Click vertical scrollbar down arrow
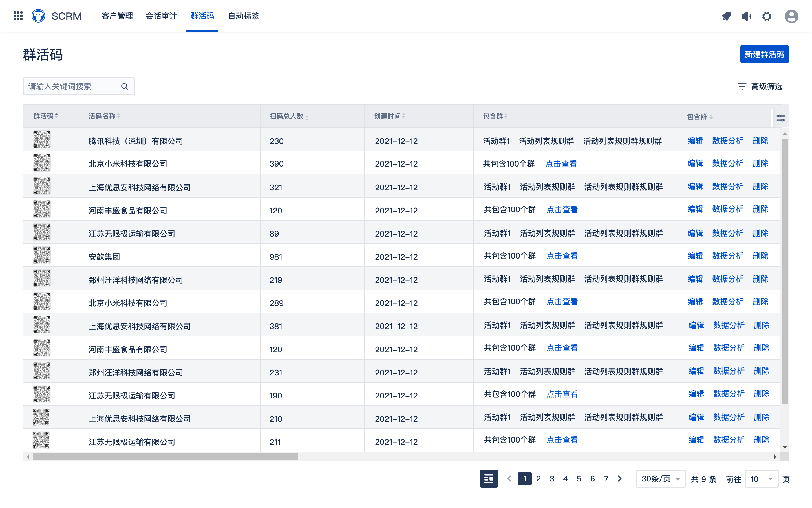 (785, 447)
